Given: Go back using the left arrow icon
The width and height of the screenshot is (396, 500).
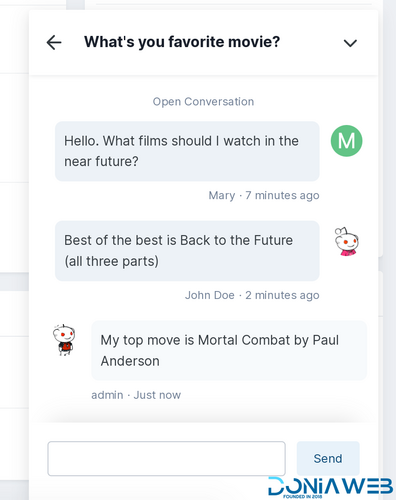Looking at the screenshot, I should pyautogui.click(x=54, y=43).
